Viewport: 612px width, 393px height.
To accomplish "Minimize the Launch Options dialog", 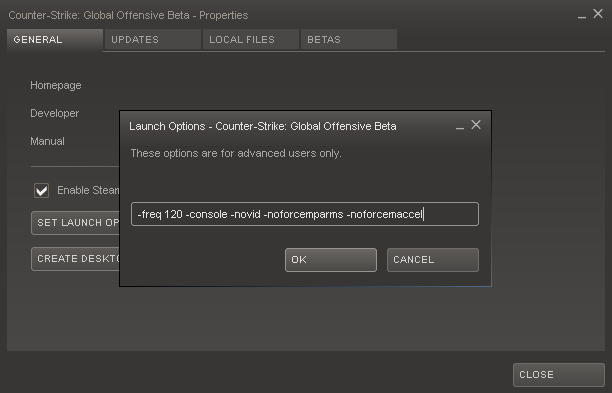I will point(460,127).
